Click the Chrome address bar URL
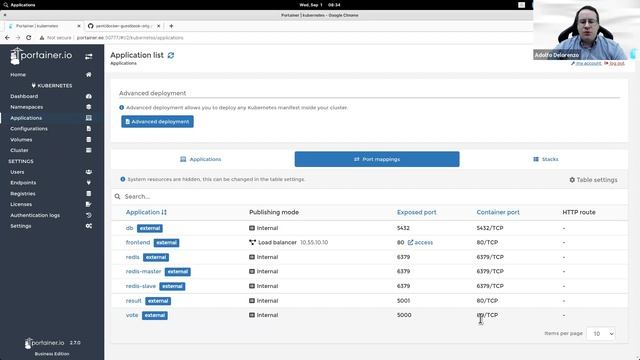The image size is (640, 360). [x=130, y=38]
